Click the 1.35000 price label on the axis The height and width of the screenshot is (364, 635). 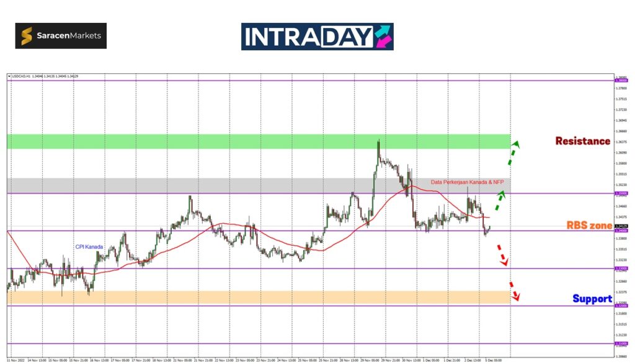pyautogui.click(x=620, y=193)
